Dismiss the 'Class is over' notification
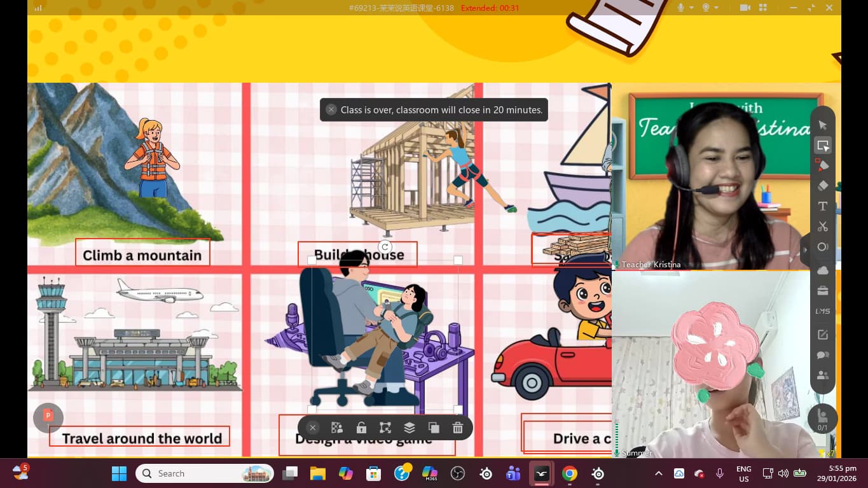This screenshot has height=488, width=868. click(331, 109)
